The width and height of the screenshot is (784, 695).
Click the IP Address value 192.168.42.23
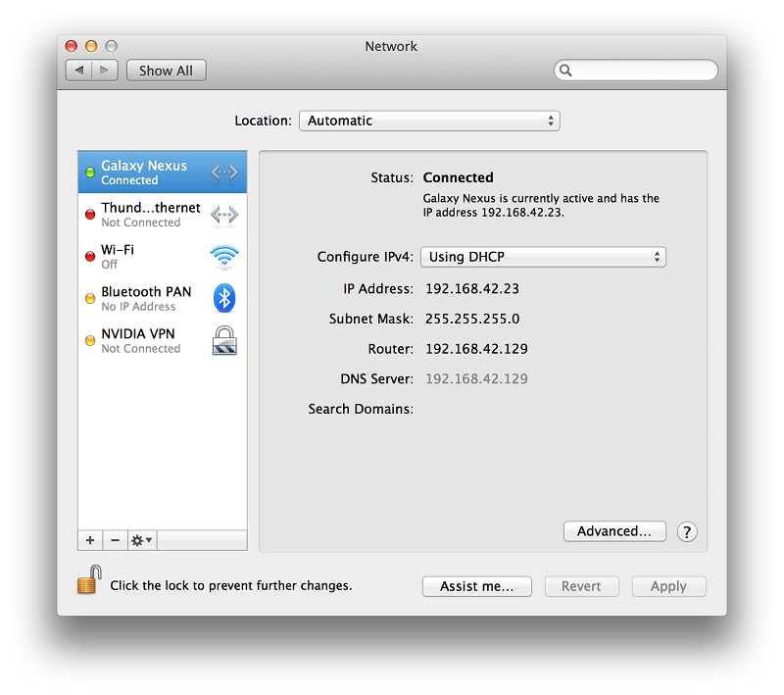click(x=472, y=289)
